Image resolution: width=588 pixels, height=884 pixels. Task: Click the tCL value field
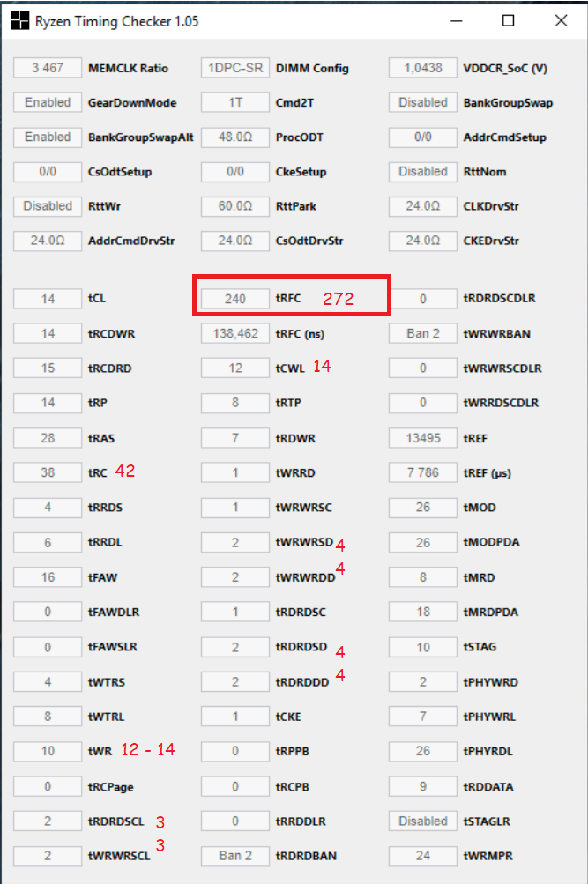click(48, 299)
